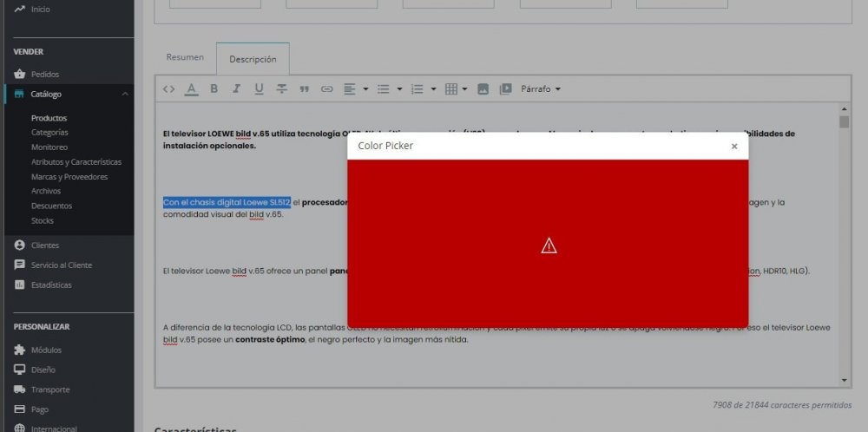The width and height of the screenshot is (868, 432).
Task: Toggle italic formatting in editor toolbar
Action: [x=236, y=89]
